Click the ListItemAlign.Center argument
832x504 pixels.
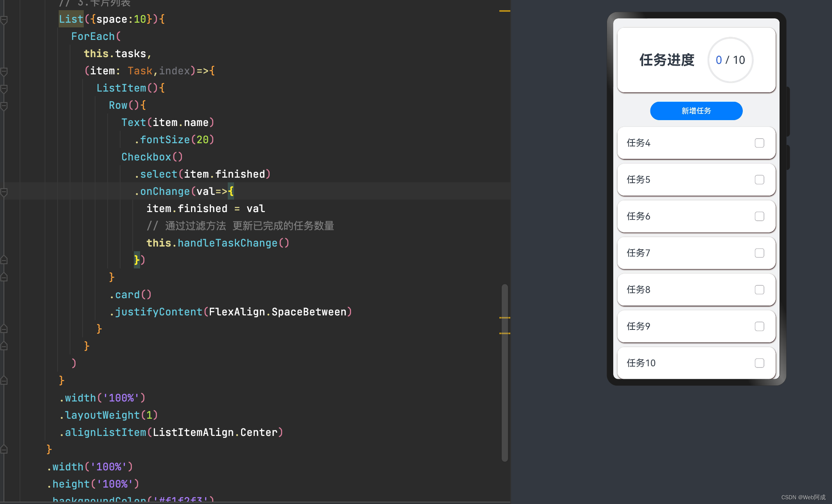tap(215, 432)
